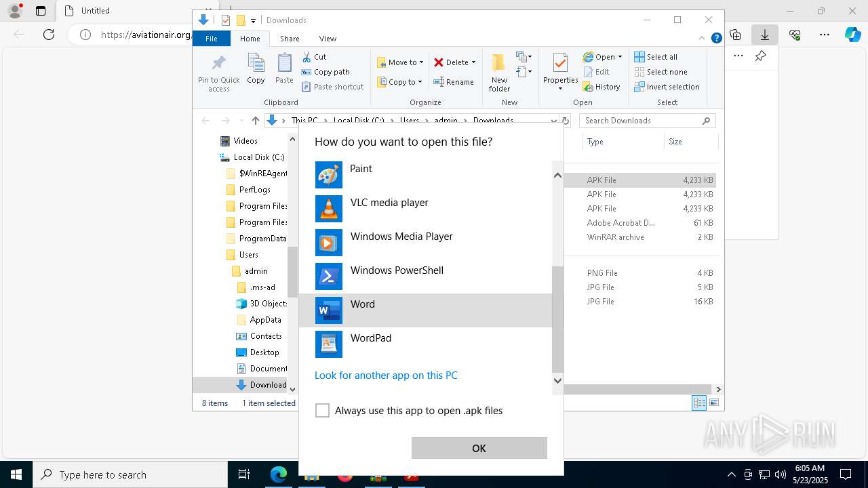The height and width of the screenshot is (488, 868).
Task: Click app list scroll up arrow
Action: (557, 176)
